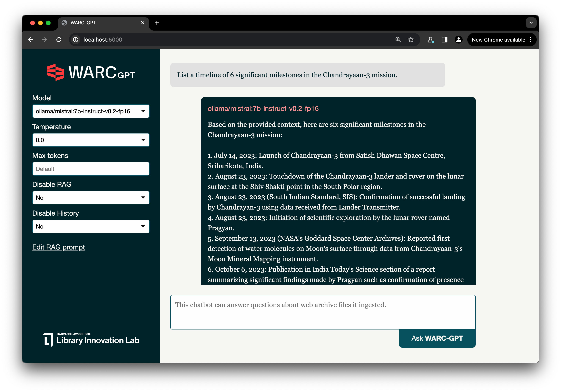Click the page reload icon
The width and height of the screenshot is (561, 392).
click(x=59, y=40)
